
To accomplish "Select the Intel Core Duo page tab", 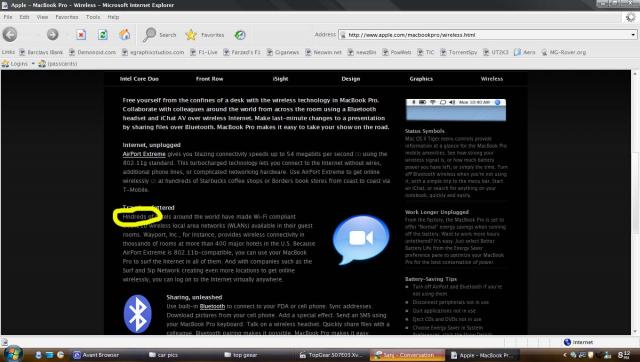I will (139, 79).
